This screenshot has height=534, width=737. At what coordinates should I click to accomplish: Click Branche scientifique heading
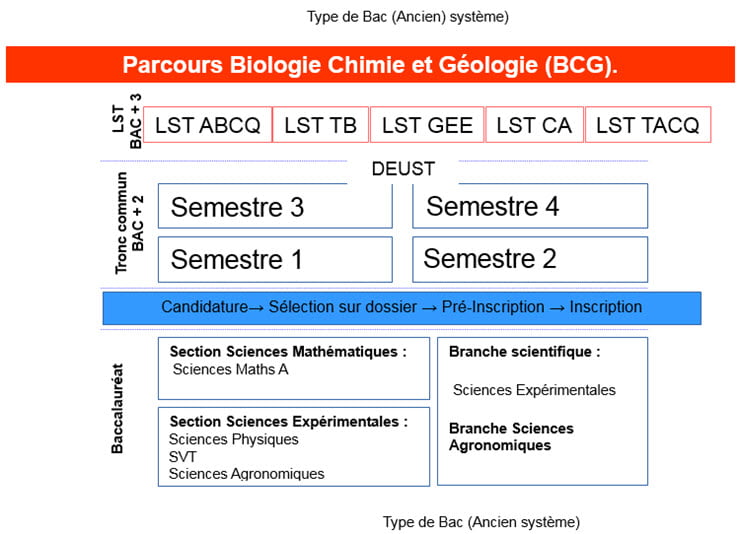(x=525, y=352)
